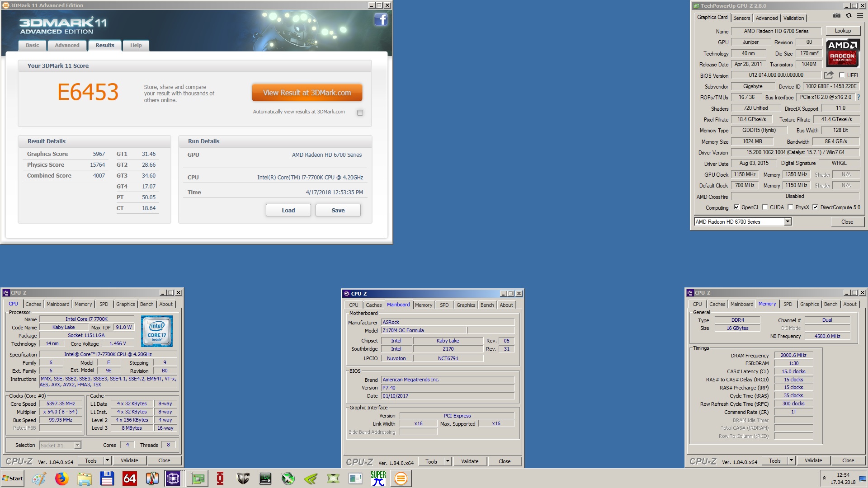Screen dimensions: 868x488
Task: Switch to the Basic tab in 3DMark
Action: pos(32,45)
